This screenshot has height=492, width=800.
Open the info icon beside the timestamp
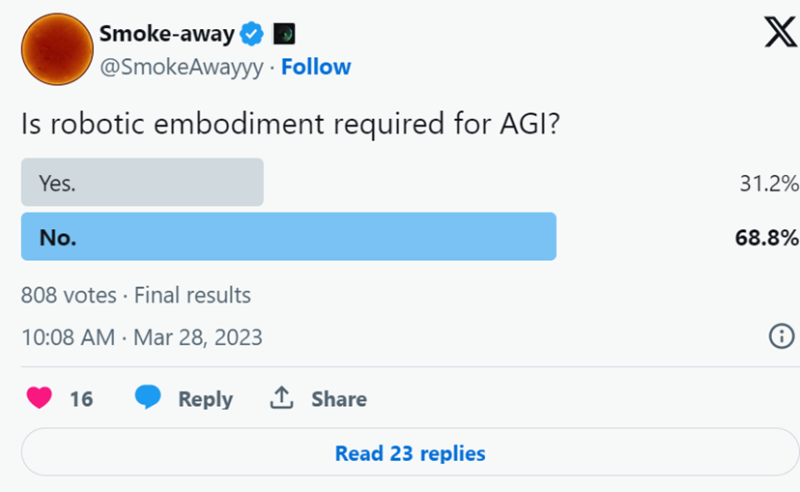click(781, 337)
